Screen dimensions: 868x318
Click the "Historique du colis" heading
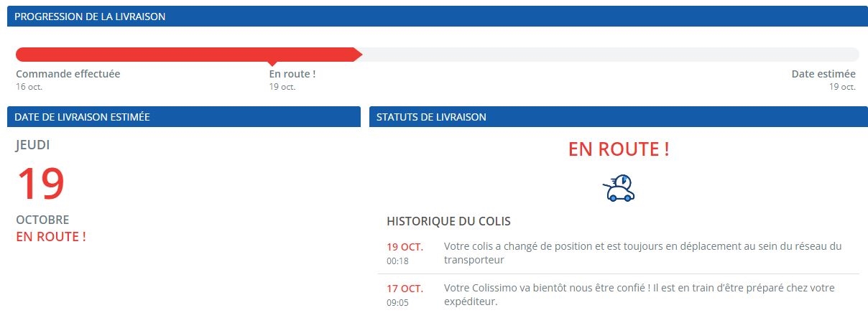point(448,221)
